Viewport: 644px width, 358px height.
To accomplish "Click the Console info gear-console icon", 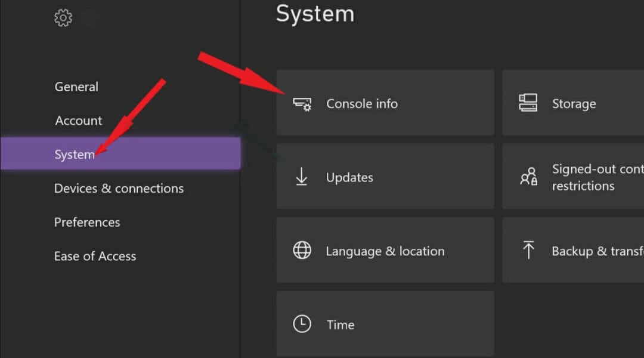I will coord(302,104).
